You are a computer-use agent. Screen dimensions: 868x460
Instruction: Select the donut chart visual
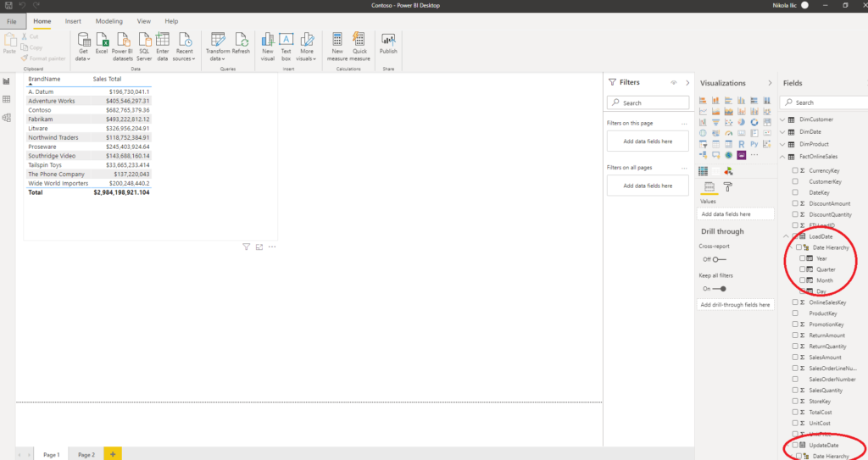pos(754,122)
